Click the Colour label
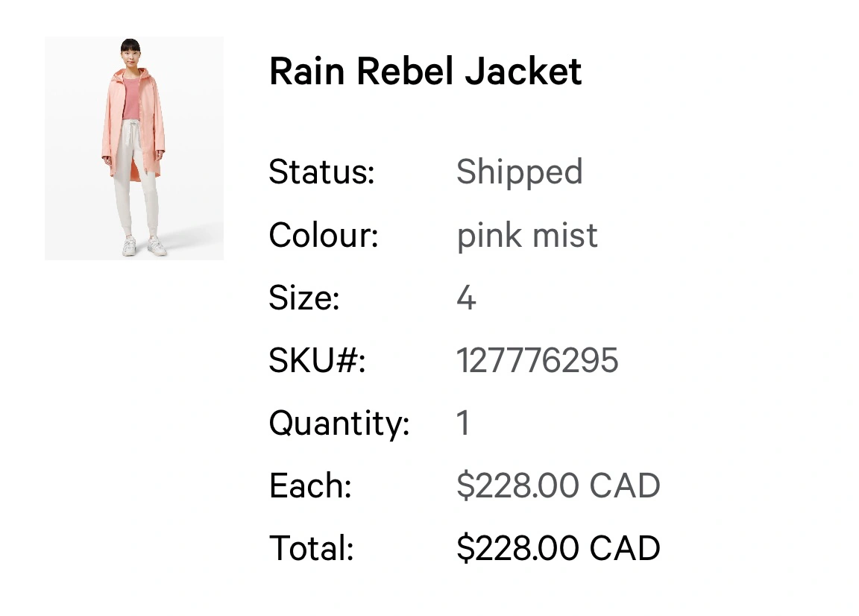This screenshot has height=616, width=859. pyautogui.click(x=323, y=235)
